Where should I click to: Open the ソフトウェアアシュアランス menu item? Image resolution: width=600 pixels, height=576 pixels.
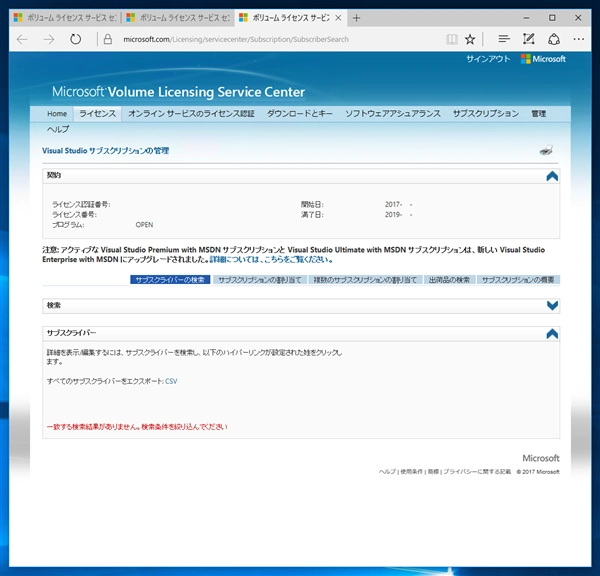coord(393,114)
